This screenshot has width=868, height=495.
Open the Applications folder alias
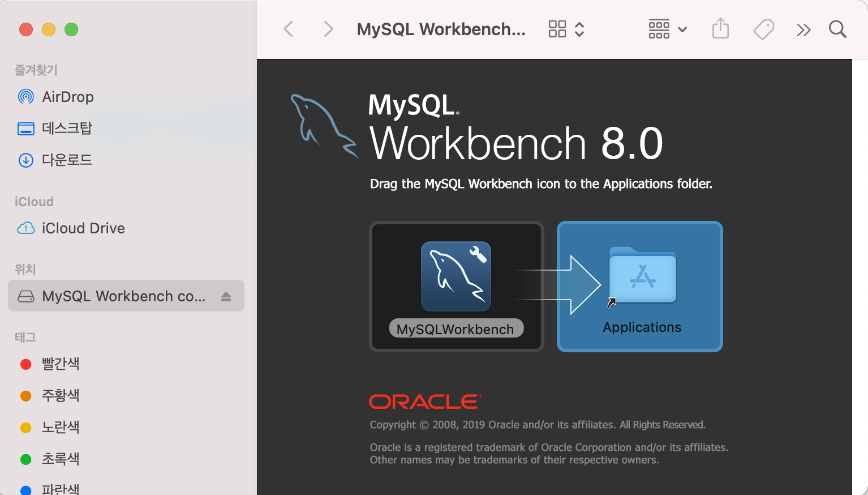[x=642, y=277]
